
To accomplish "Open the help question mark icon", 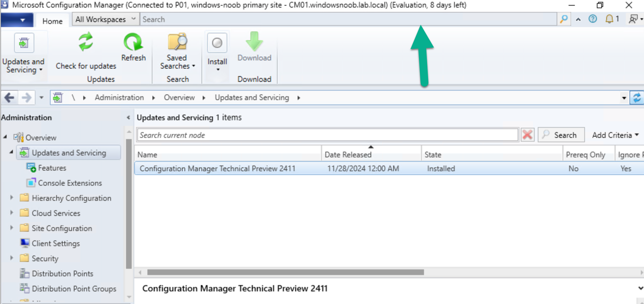I will [x=592, y=19].
